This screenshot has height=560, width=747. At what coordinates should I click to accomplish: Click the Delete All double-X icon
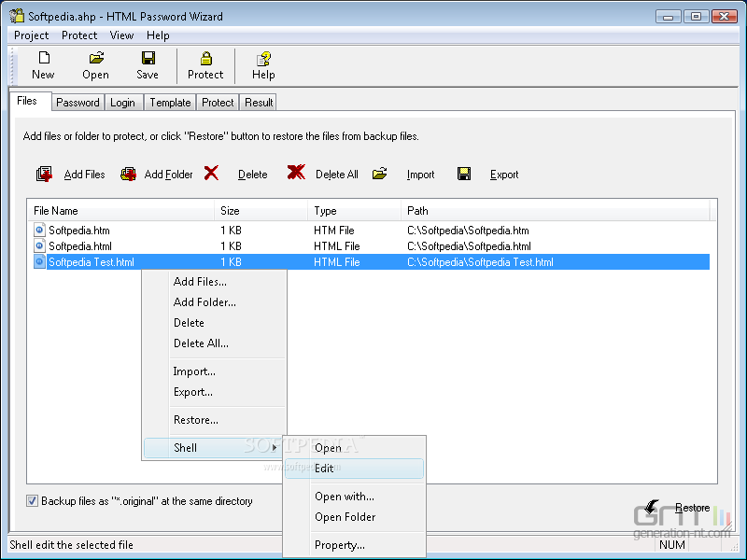tap(296, 172)
